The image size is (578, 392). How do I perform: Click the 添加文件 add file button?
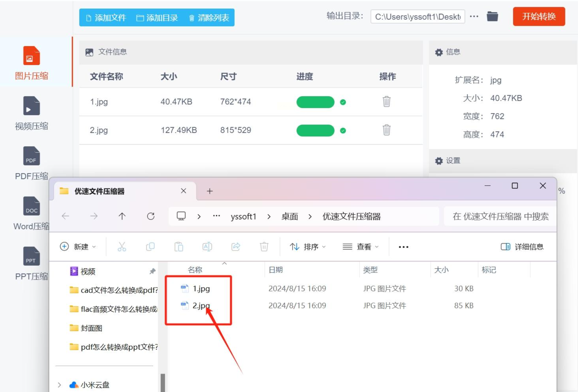(106, 18)
